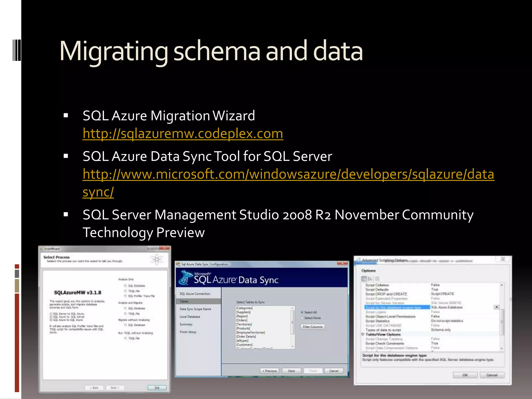This screenshot has height=399, width=532.
Task: Select SQL Database under Migrate without Analyzing
Action: click(x=134, y=325)
